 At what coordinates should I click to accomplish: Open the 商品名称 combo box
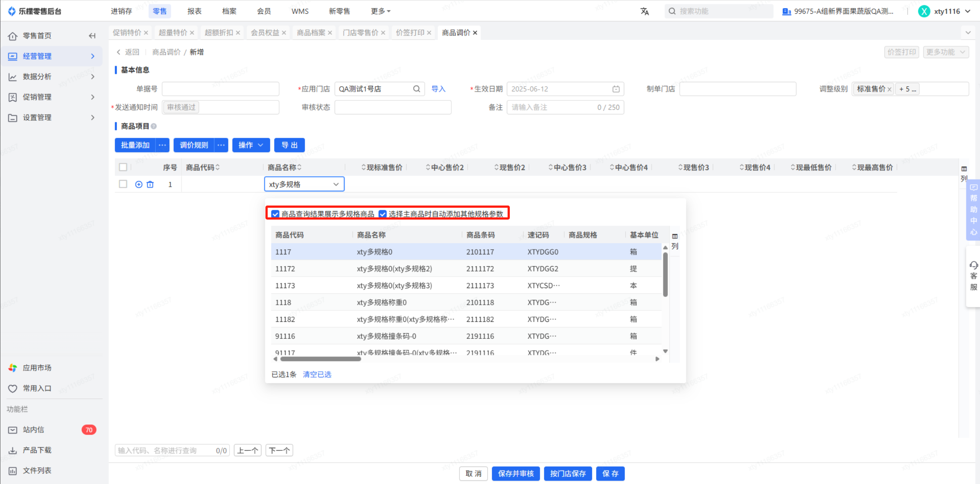click(x=304, y=184)
